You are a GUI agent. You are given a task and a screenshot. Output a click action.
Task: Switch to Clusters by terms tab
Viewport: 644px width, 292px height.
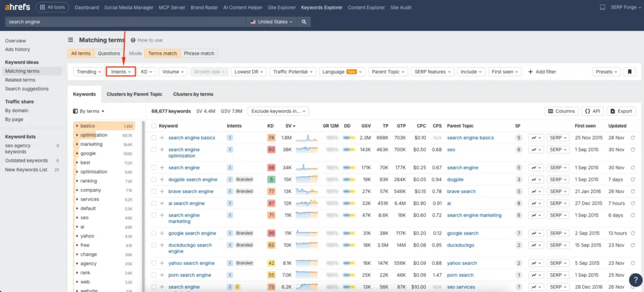click(193, 94)
